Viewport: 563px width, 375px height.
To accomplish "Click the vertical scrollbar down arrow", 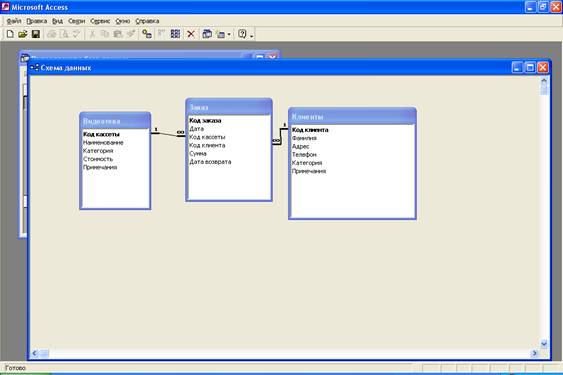I will tap(544, 344).
